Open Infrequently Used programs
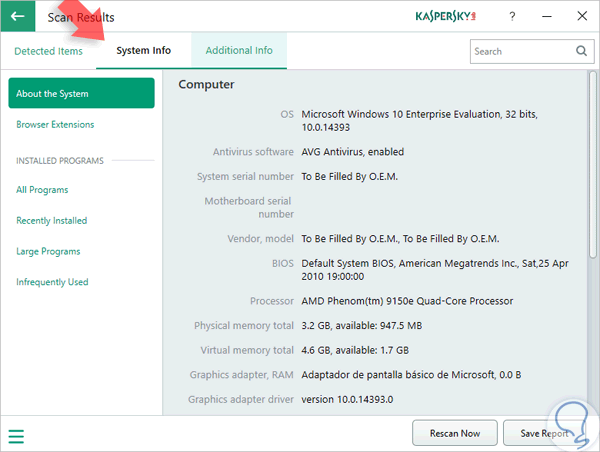Viewport: 600px width, 452px height. [52, 282]
